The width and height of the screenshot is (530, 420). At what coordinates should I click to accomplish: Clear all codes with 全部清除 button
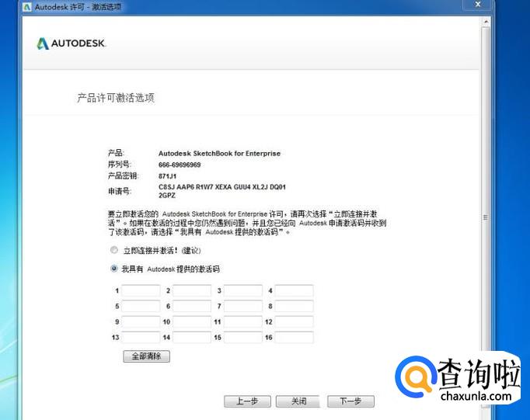pos(146,356)
